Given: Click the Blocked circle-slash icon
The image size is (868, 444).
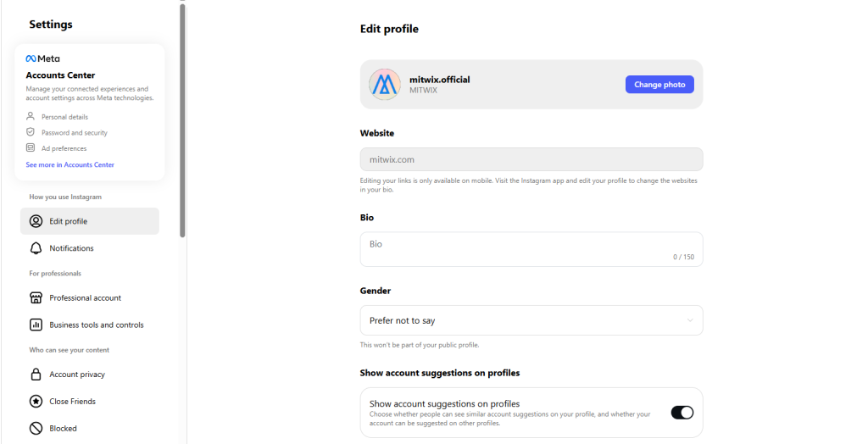Looking at the screenshot, I should pos(36,429).
